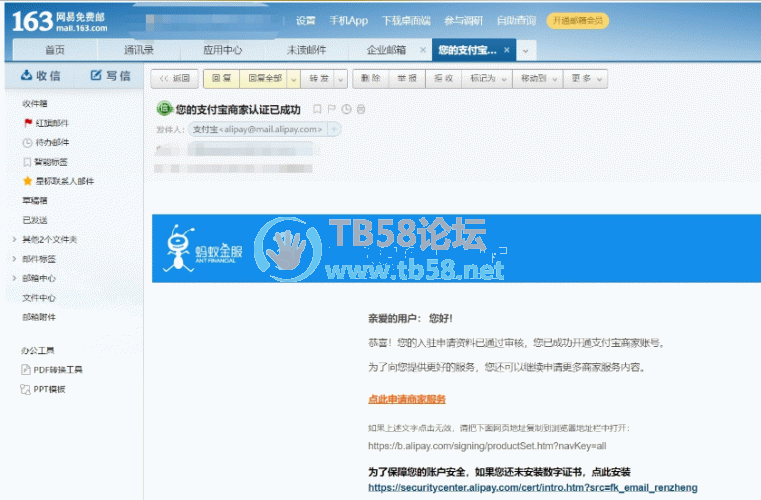Open the 已发送 sent folder
The width and height of the screenshot is (761, 500).
(x=35, y=220)
